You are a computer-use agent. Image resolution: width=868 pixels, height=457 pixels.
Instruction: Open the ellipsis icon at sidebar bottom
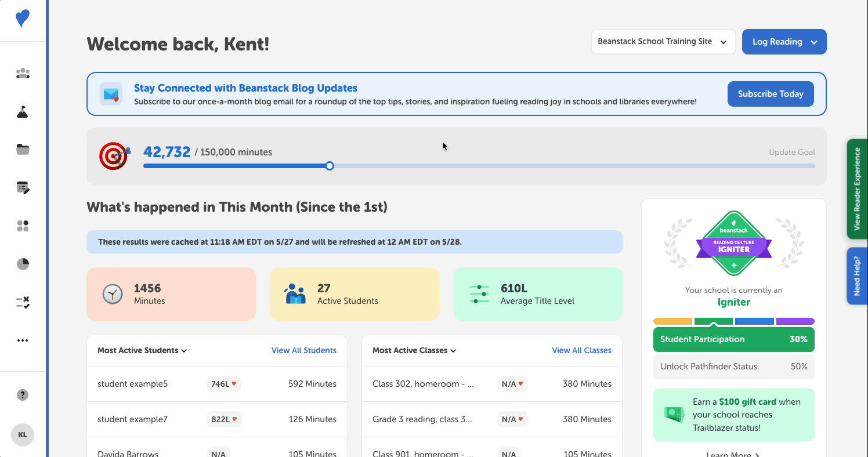pyautogui.click(x=23, y=340)
